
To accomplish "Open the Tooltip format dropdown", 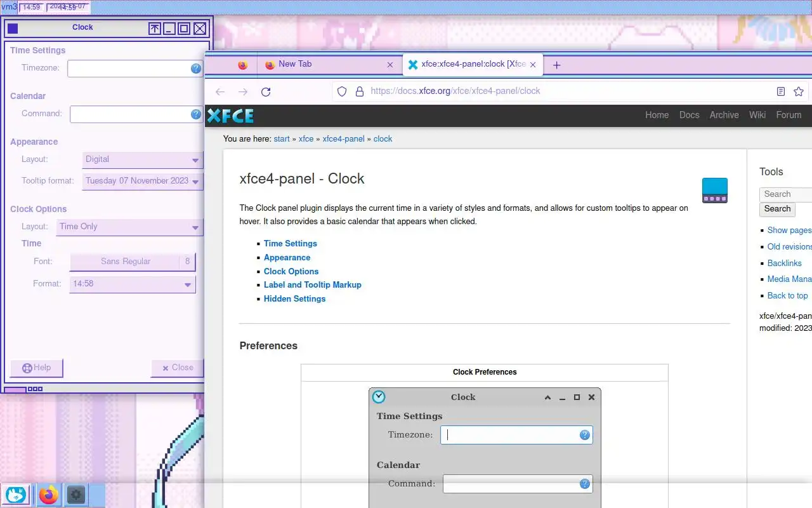I will click(x=143, y=182).
